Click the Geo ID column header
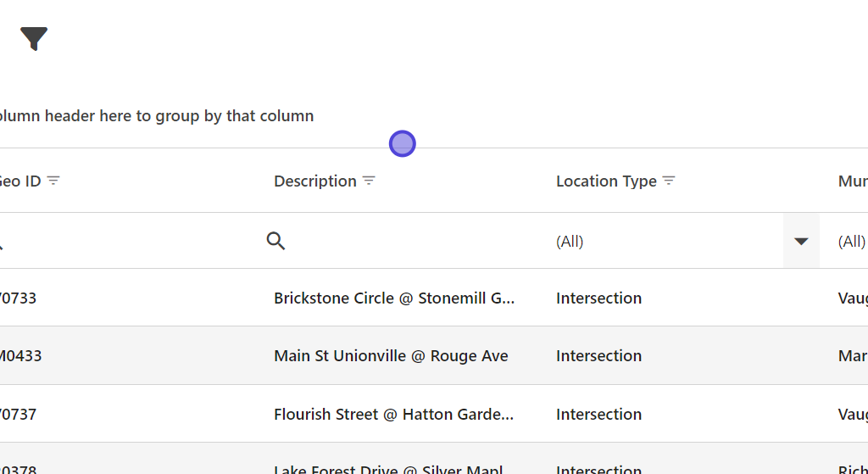868x474 pixels. (19, 181)
